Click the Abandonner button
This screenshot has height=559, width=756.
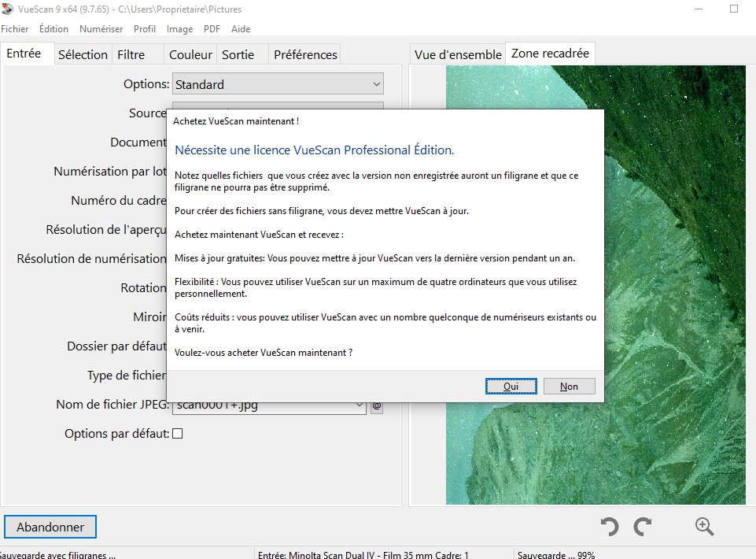click(x=50, y=527)
